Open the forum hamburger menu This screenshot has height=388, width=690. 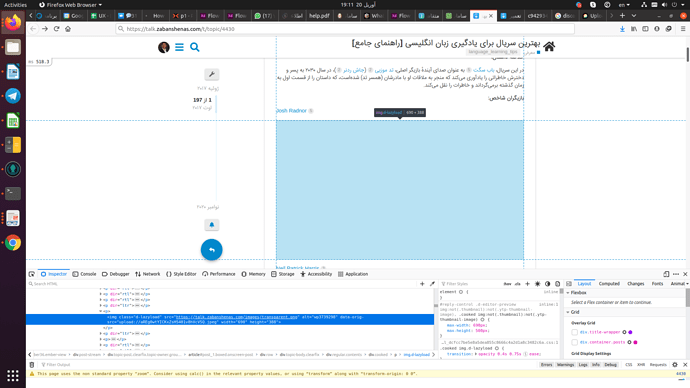(179, 47)
